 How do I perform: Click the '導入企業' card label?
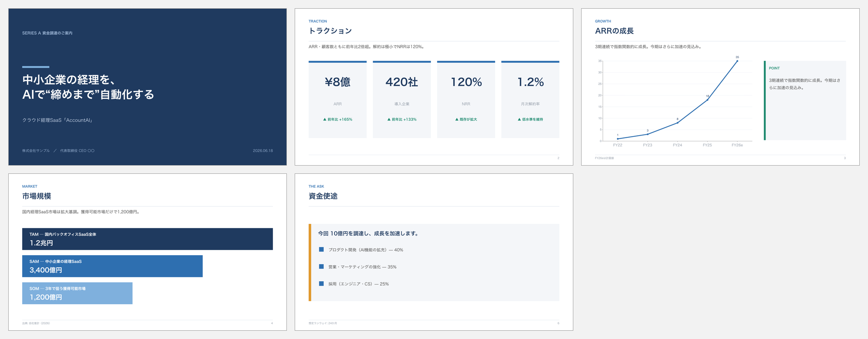point(402,104)
